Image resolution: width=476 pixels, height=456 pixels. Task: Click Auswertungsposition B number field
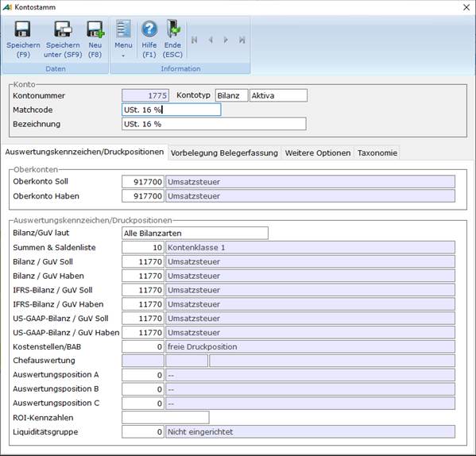pyautogui.click(x=143, y=389)
